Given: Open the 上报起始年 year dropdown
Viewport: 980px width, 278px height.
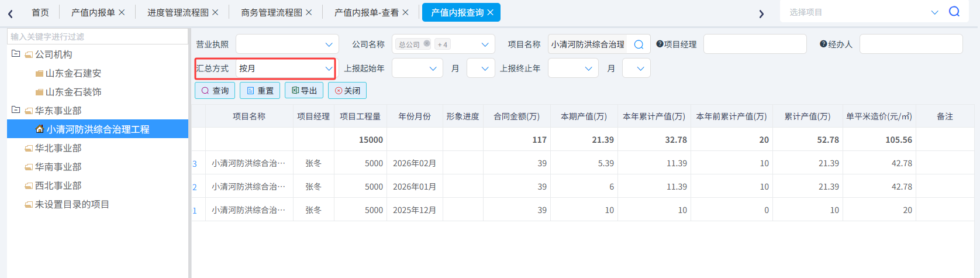Looking at the screenshot, I should [x=417, y=68].
